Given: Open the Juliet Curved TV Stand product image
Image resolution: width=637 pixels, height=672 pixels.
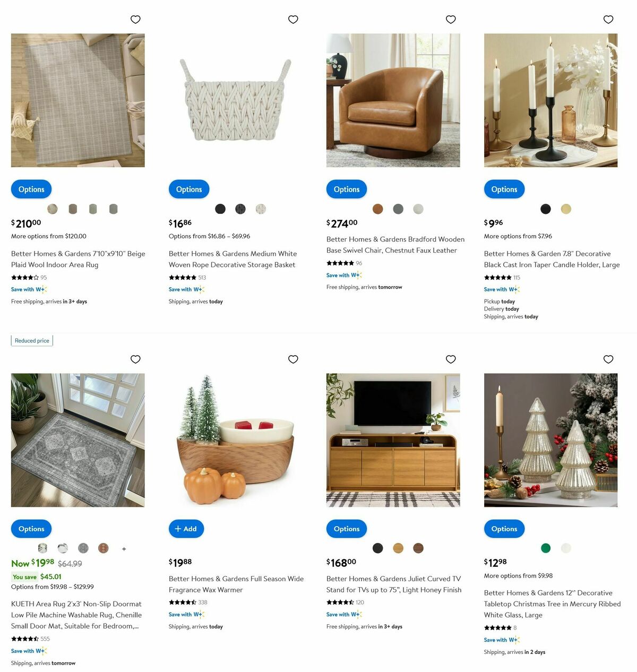Looking at the screenshot, I should (393, 440).
